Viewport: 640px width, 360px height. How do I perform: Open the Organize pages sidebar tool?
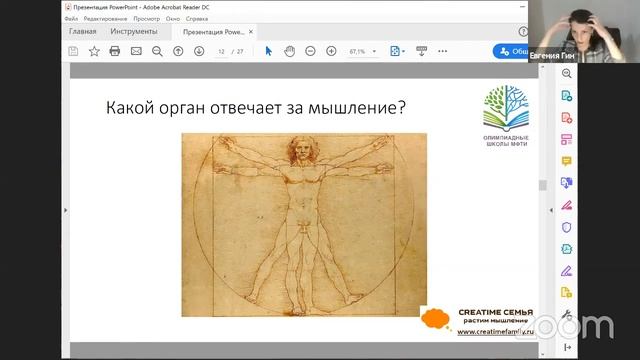(x=567, y=140)
